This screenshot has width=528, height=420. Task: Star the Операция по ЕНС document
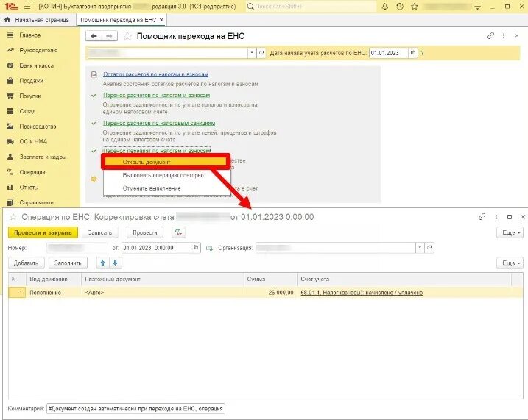point(13,217)
